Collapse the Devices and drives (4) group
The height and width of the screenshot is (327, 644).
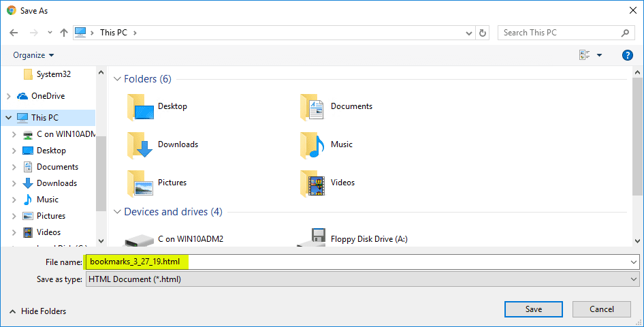117,212
